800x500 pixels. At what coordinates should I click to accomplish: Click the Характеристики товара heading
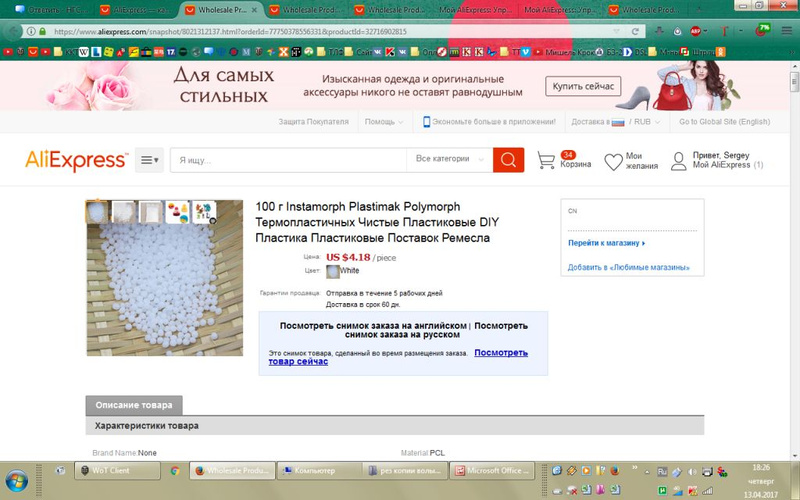click(146, 426)
